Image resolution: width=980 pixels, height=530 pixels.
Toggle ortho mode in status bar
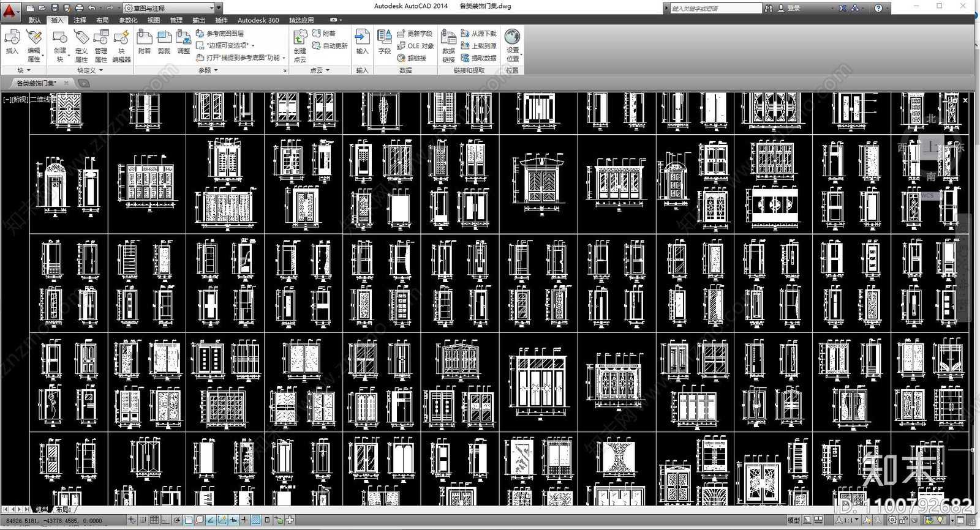[165, 520]
